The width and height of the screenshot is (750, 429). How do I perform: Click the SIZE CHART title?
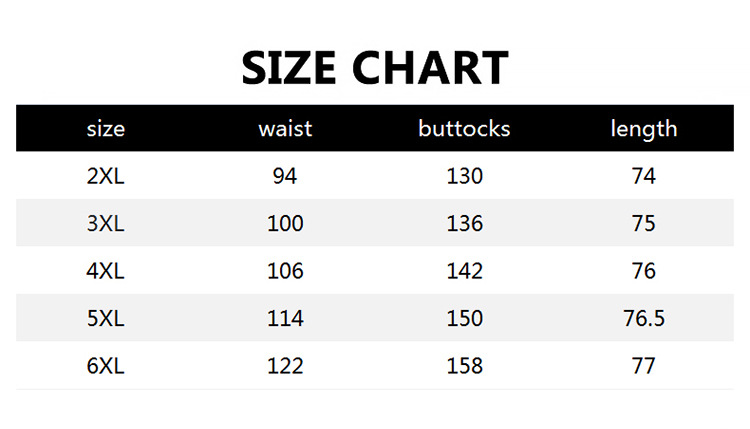pos(375,67)
